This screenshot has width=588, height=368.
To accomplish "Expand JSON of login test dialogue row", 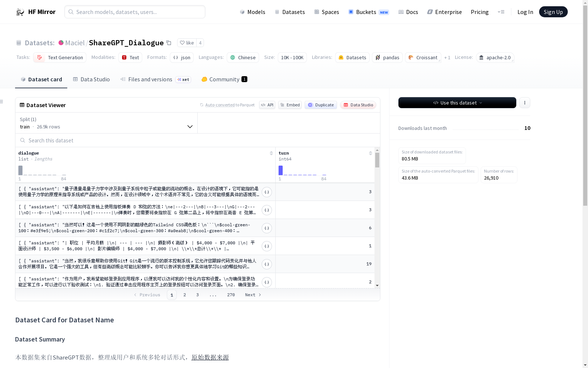I will [267, 282].
